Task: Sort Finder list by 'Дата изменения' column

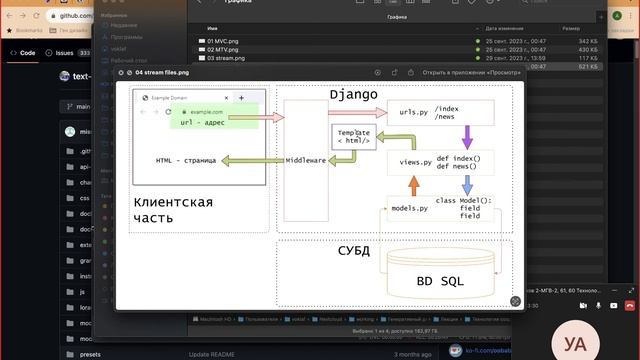Action: [x=504, y=29]
